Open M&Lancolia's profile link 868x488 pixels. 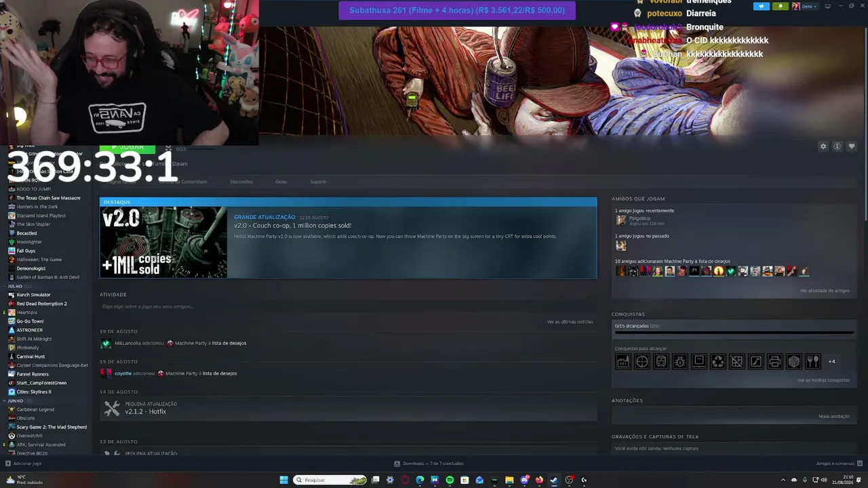(x=127, y=343)
